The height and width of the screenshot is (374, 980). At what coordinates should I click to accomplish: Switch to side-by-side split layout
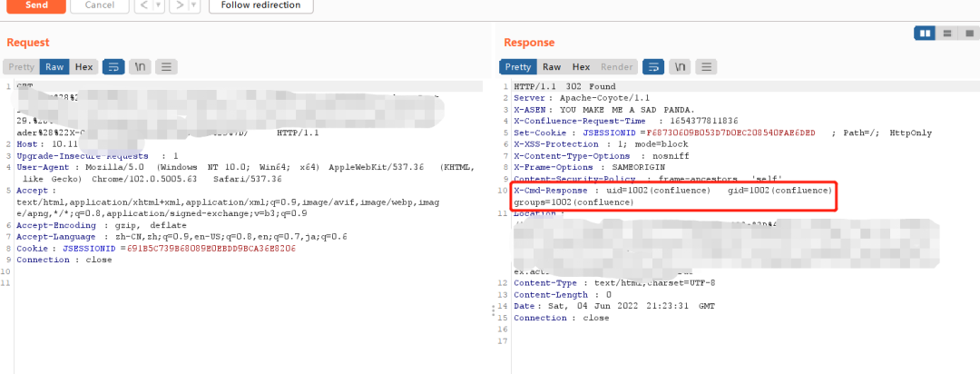pos(926,34)
